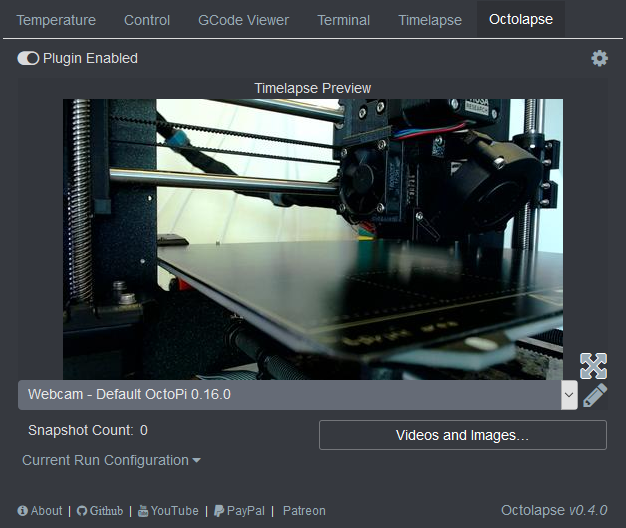The image size is (626, 528).
Task: Switch to the Timelapse tab
Action: (x=430, y=20)
